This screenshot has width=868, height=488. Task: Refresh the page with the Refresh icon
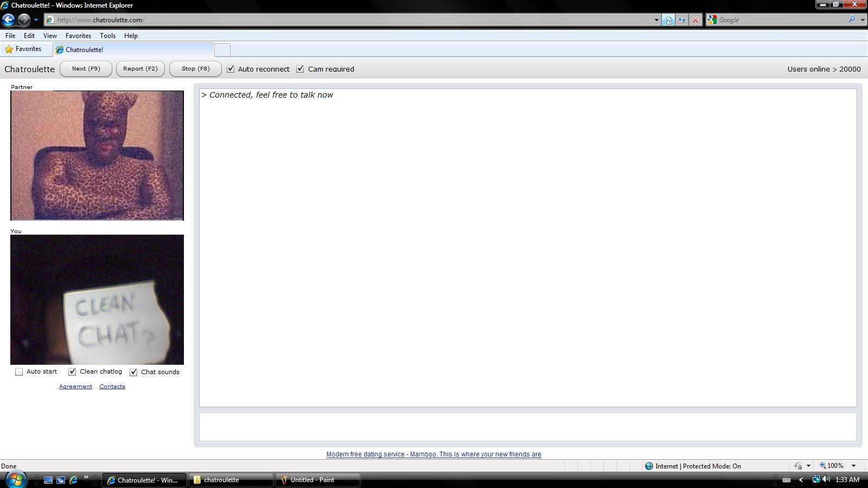682,20
